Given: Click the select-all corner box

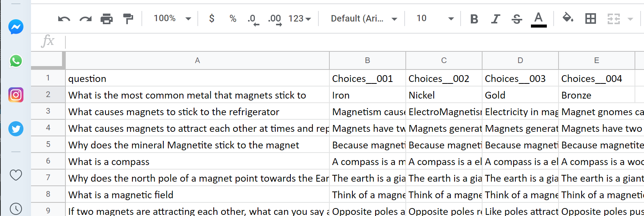Looking at the screenshot, I should tap(48, 60).
